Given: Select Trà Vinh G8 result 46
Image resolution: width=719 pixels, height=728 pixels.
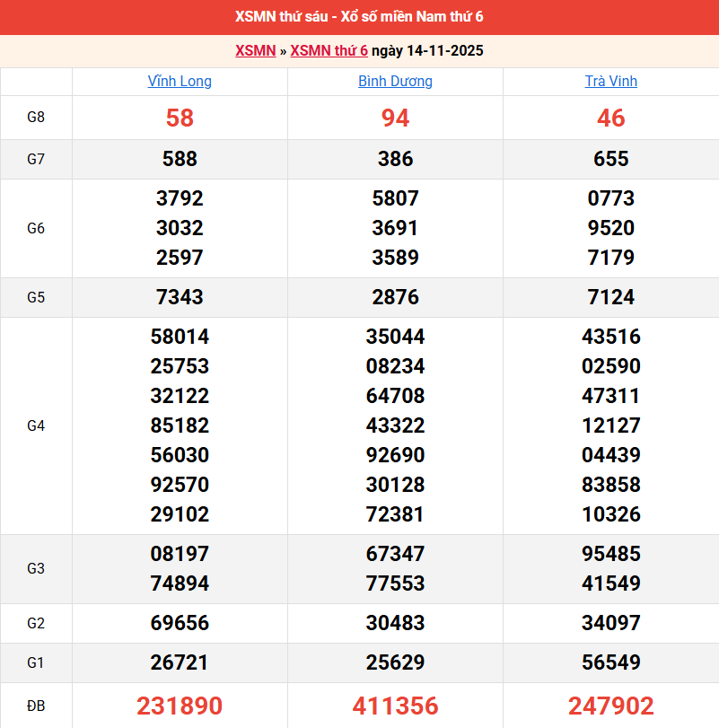Looking at the screenshot, I should click(x=610, y=118).
